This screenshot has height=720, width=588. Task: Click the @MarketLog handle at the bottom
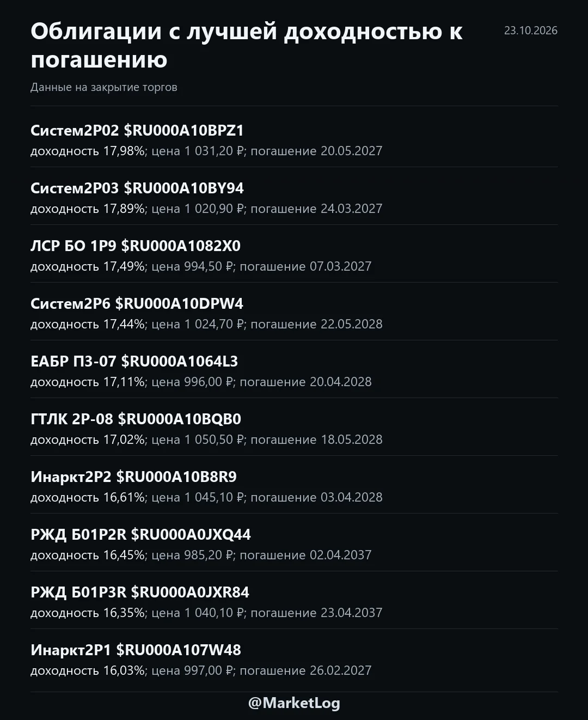(294, 703)
